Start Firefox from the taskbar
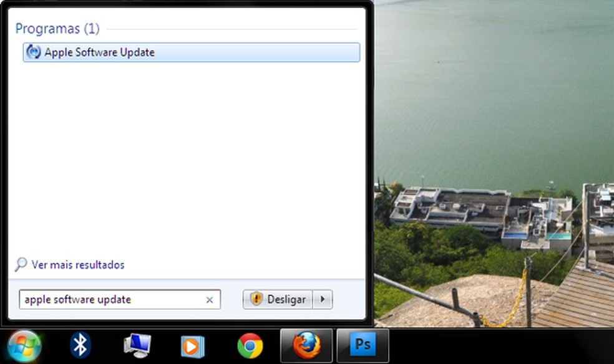This screenshot has width=614, height=364. [306, 345]
